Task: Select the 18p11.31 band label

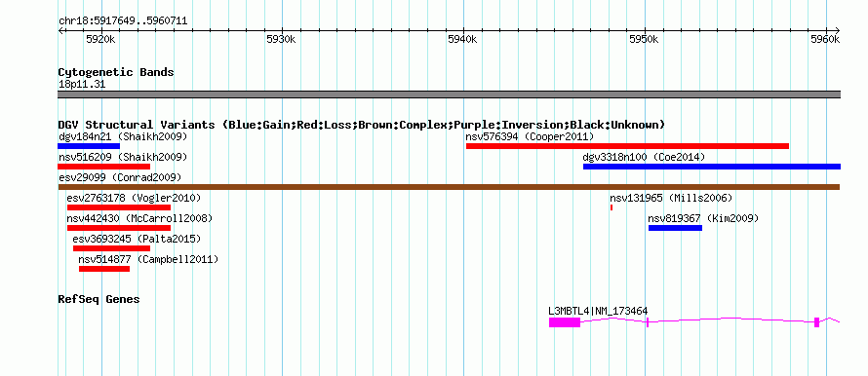Action: coord(82,85)
